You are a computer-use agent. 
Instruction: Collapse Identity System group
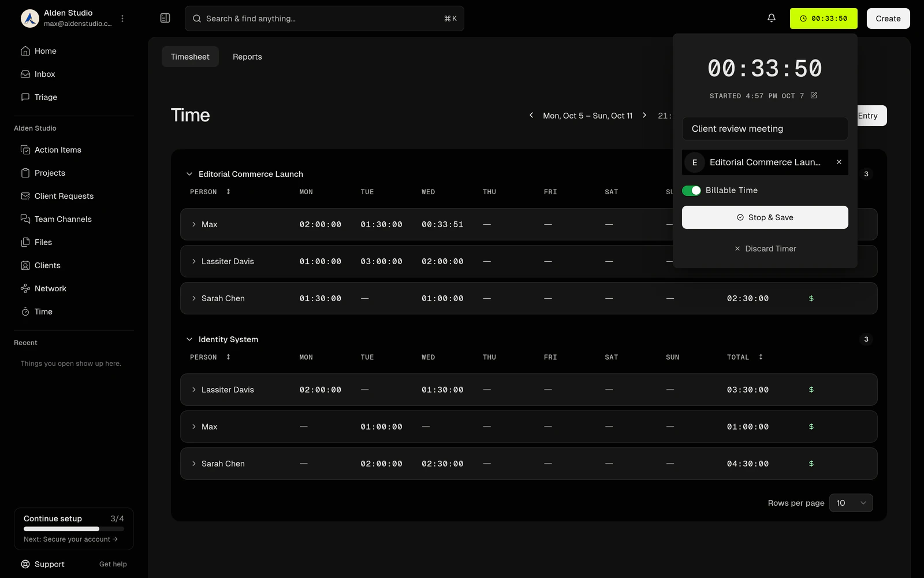pos(189,339)
